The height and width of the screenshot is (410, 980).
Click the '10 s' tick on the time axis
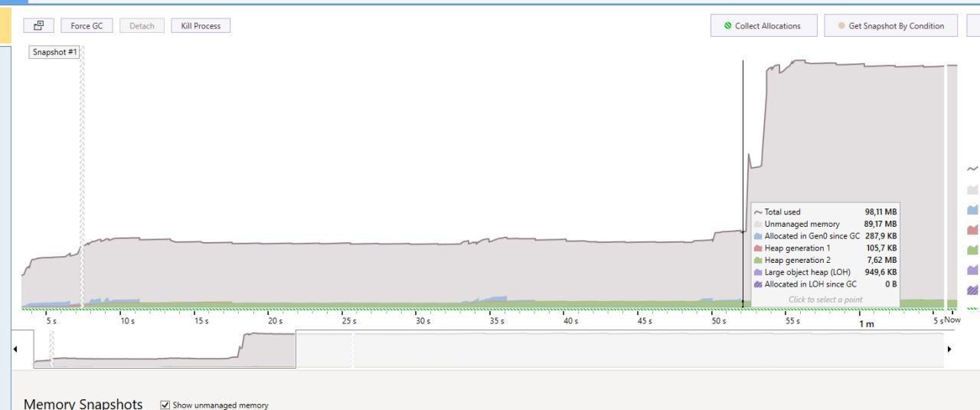(127, 321)
